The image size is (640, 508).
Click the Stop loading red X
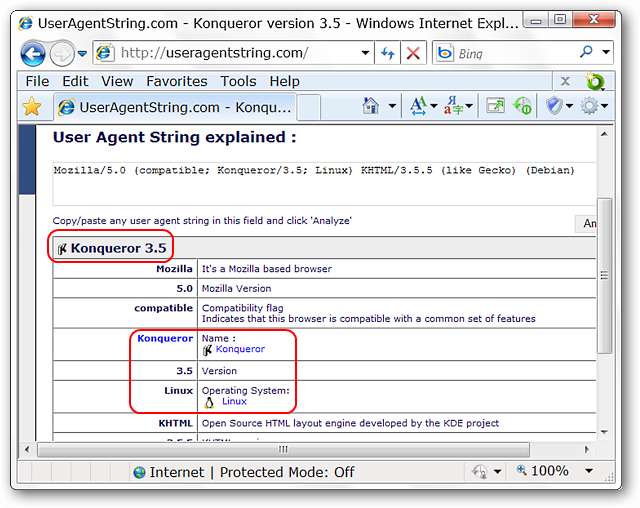(414, 53)
